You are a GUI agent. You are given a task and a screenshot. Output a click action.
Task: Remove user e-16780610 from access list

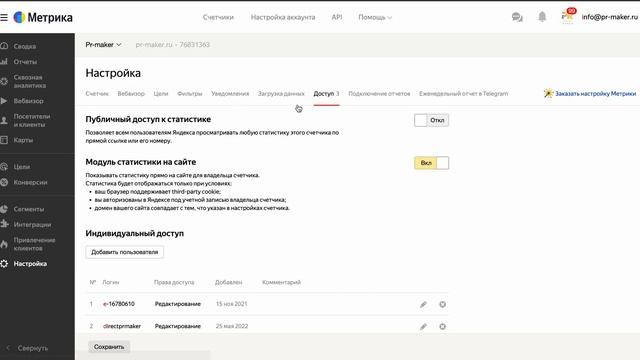[x=442, y=304]
